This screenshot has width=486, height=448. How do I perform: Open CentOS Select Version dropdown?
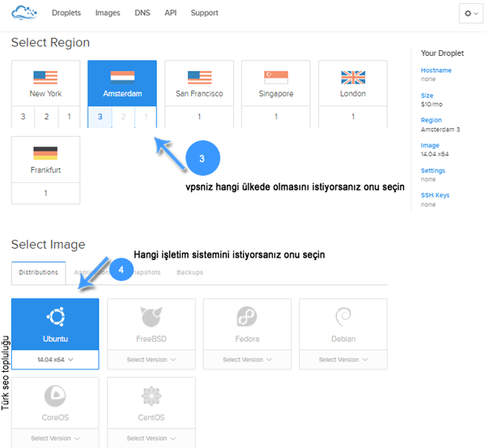coord(151,438)
